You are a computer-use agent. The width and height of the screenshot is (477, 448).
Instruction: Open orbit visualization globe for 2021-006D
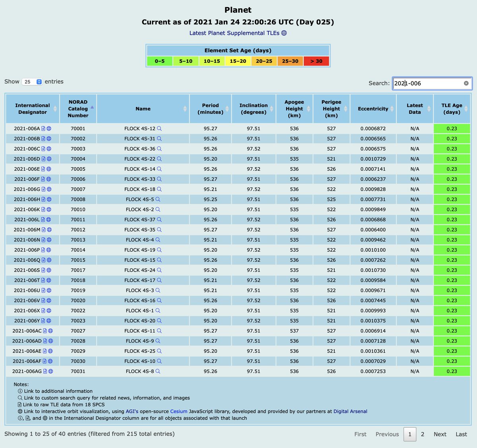click(49, 159)
